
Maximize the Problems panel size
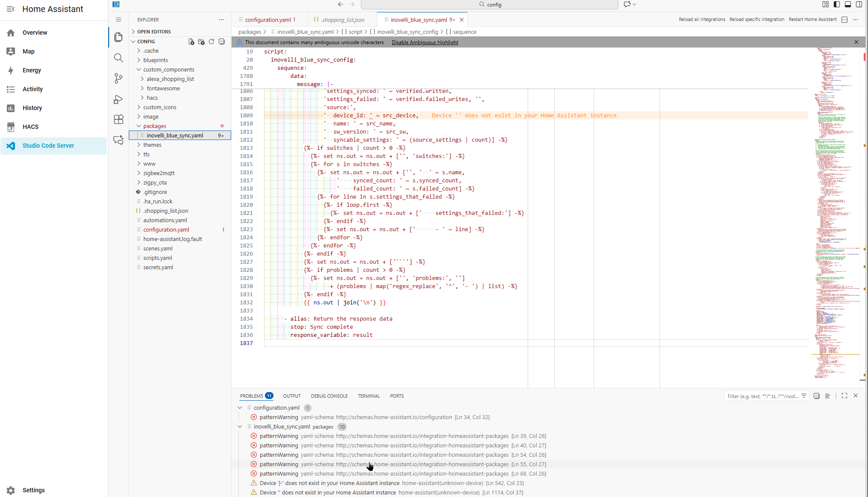[x=844, y=396]
